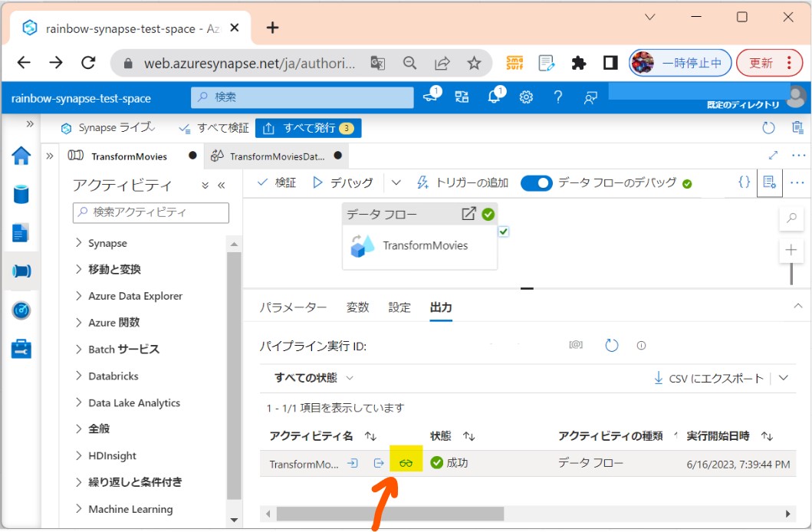Click the pipeline run info icon
This screenshot has height=532, width=812.
[x=641, y=345]
